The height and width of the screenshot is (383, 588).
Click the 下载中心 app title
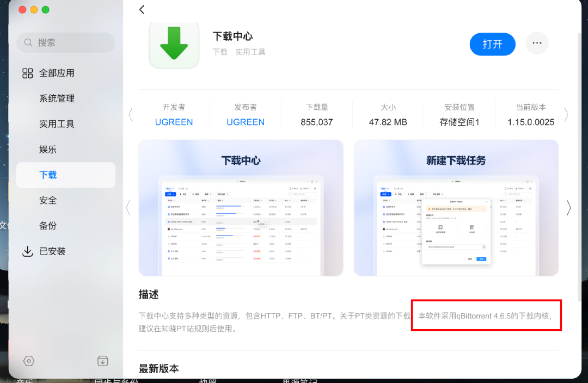pos(232,36)
